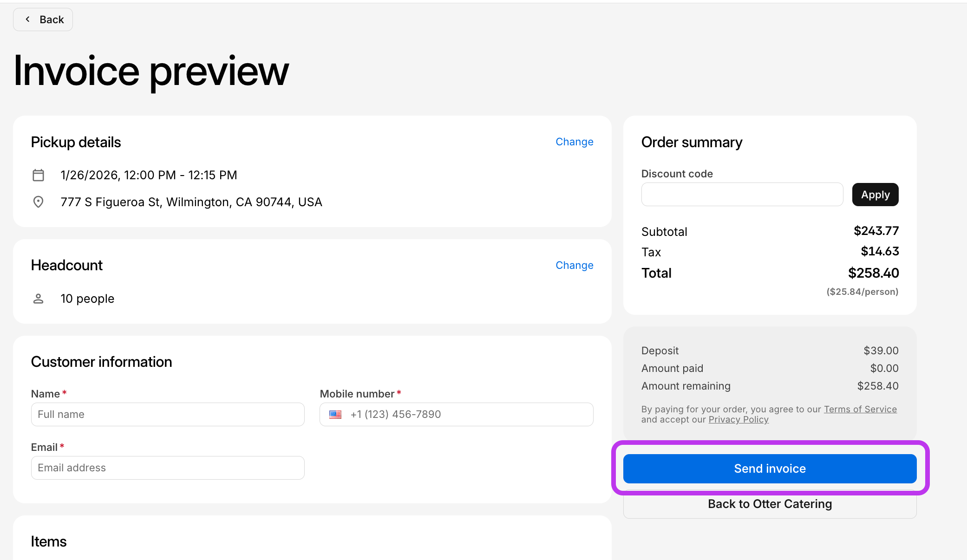The width and height of the screenshot is (967, 560).
Task: Click the location pin icon beside the address
Action: tap(38, 202)
